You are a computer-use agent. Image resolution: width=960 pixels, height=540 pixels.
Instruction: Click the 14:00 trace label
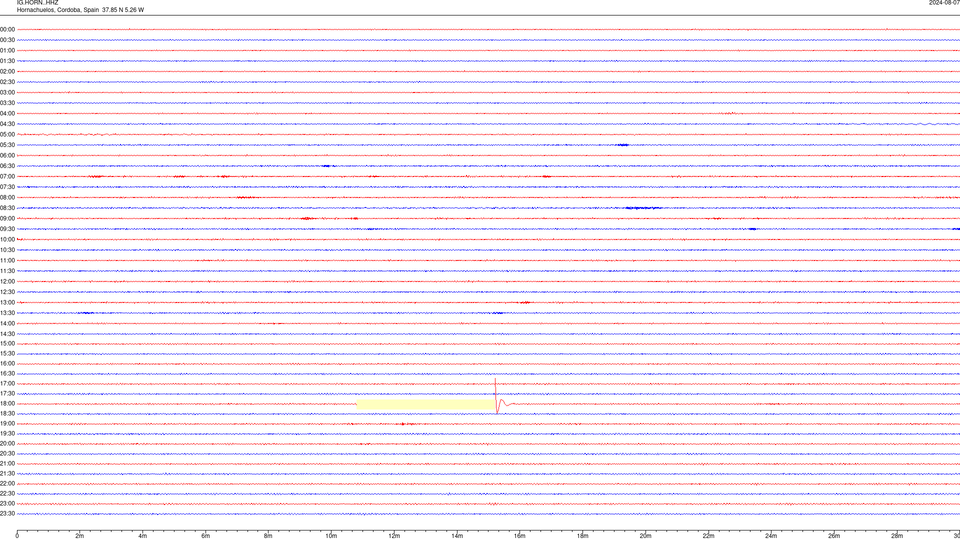(7, 323)
